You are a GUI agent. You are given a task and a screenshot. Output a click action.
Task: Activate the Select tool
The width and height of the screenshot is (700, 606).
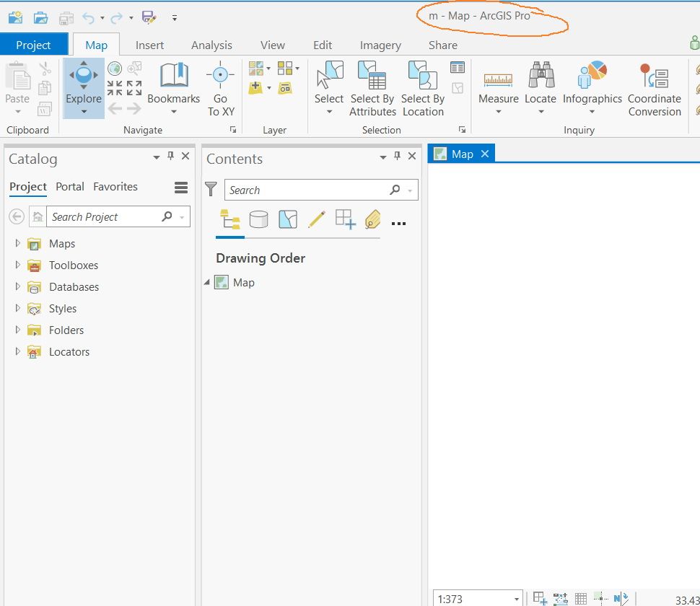[329, 88]
